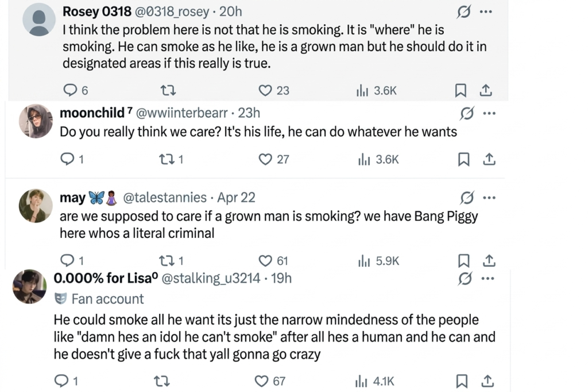Open more options on may's tweet
The image size is (588, 392).
489,197
